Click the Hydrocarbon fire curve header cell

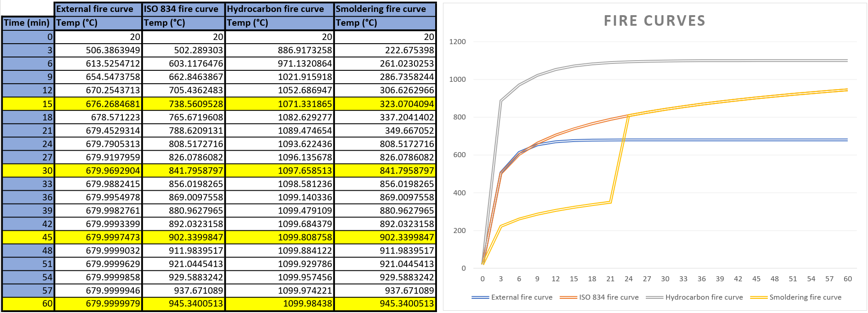(x=276, y=9)
